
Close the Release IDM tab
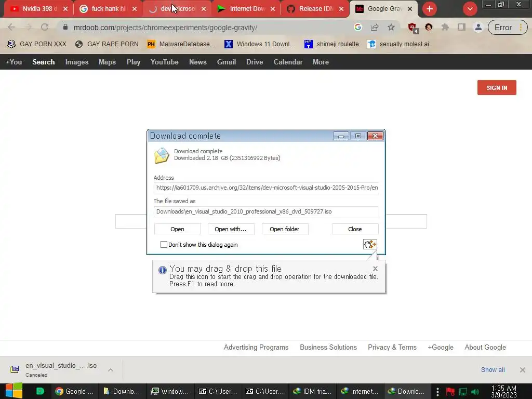(x=341, y=9)
